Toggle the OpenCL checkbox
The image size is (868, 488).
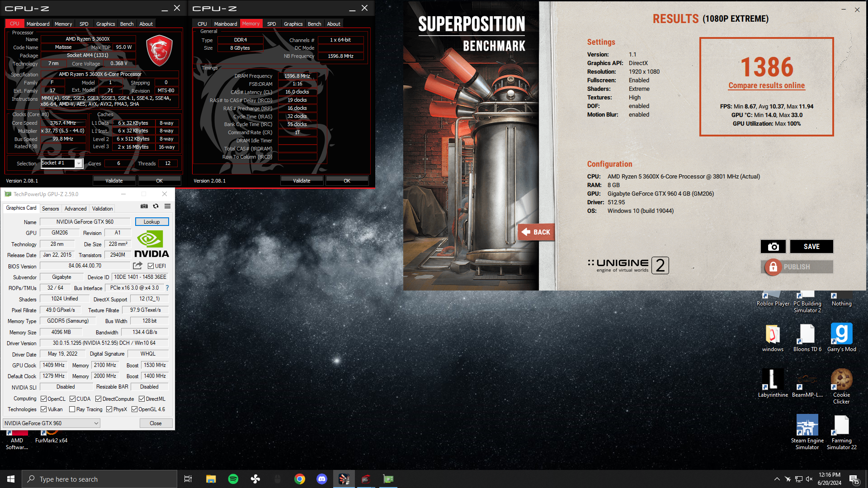pyautogui.click(x=43, y=399)
